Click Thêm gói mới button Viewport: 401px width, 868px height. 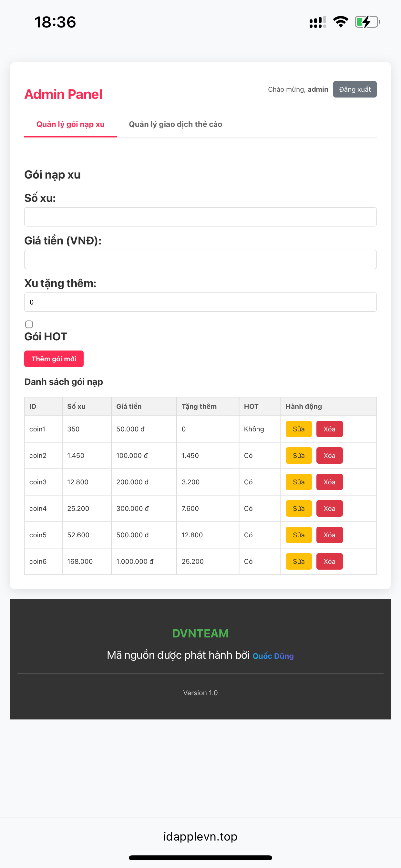click(x=54, y=359)
